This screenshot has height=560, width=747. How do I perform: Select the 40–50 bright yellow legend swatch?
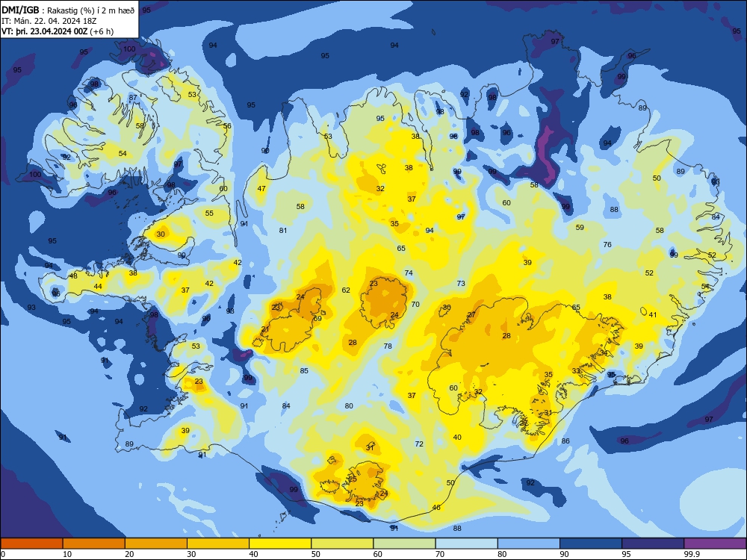point(280,544)
